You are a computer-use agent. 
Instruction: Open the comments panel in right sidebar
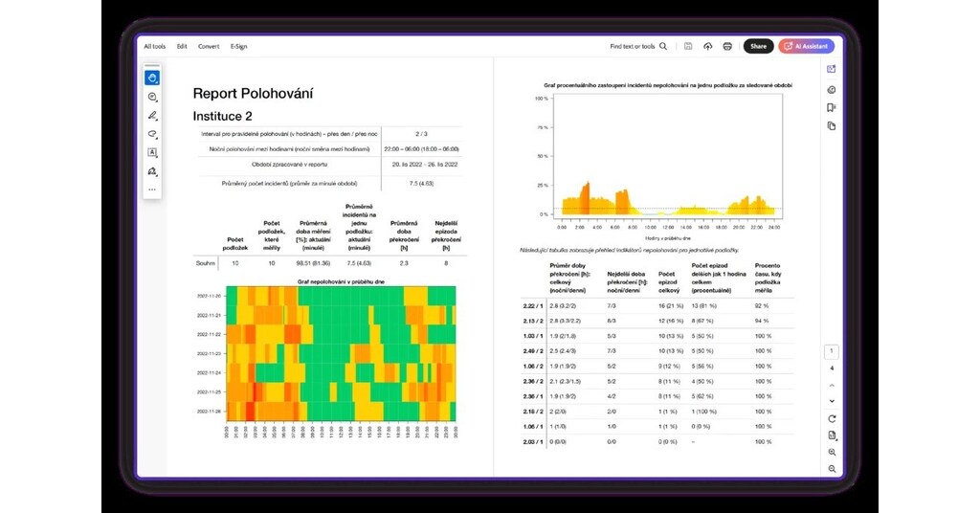pos(832,89)
